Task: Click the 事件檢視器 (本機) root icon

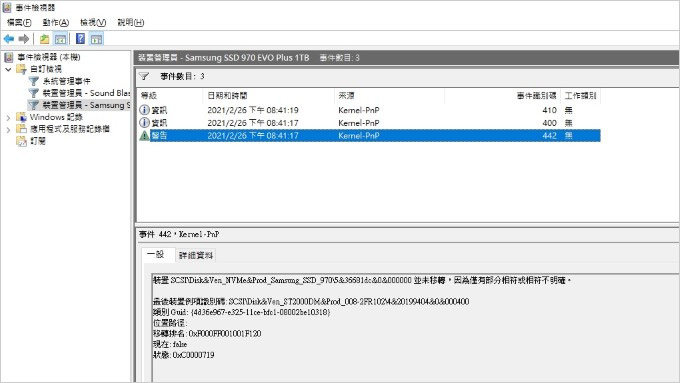Action: coord(9,57)
